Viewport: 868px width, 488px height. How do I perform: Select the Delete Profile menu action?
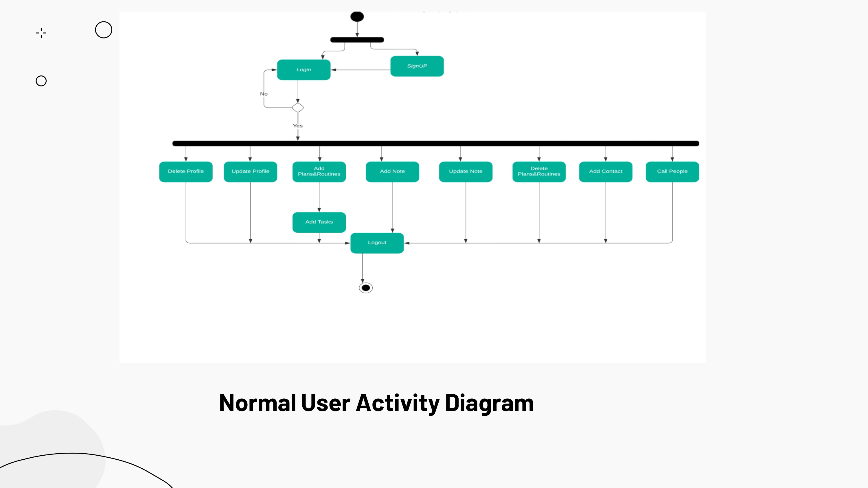point(186,172)
